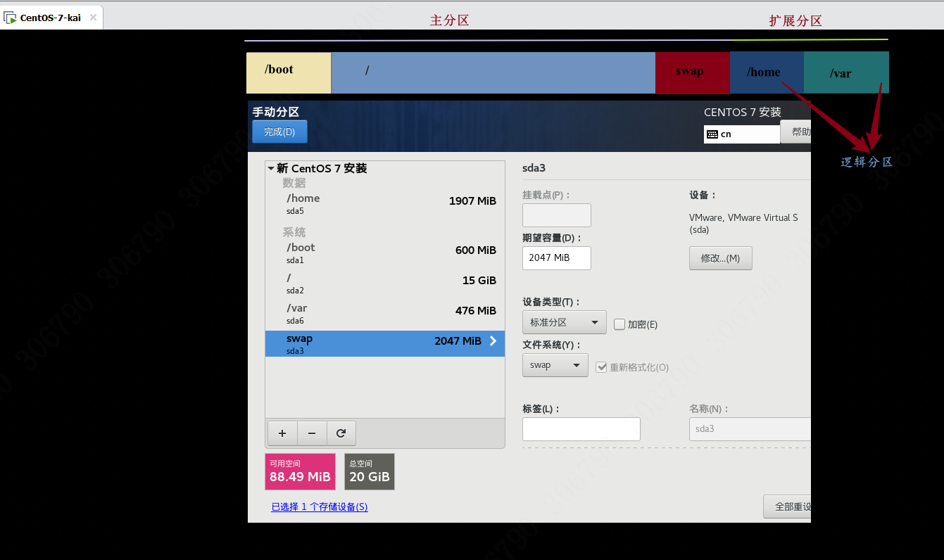Screen dimensions: 944x560
Task: Open the 已选择 1 个存储设备 link
Action: (x=320, y=507)
